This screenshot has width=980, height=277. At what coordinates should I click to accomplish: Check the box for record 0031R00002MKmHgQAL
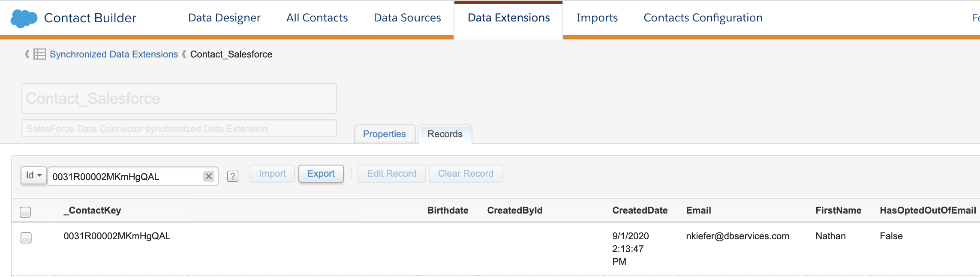26,238
